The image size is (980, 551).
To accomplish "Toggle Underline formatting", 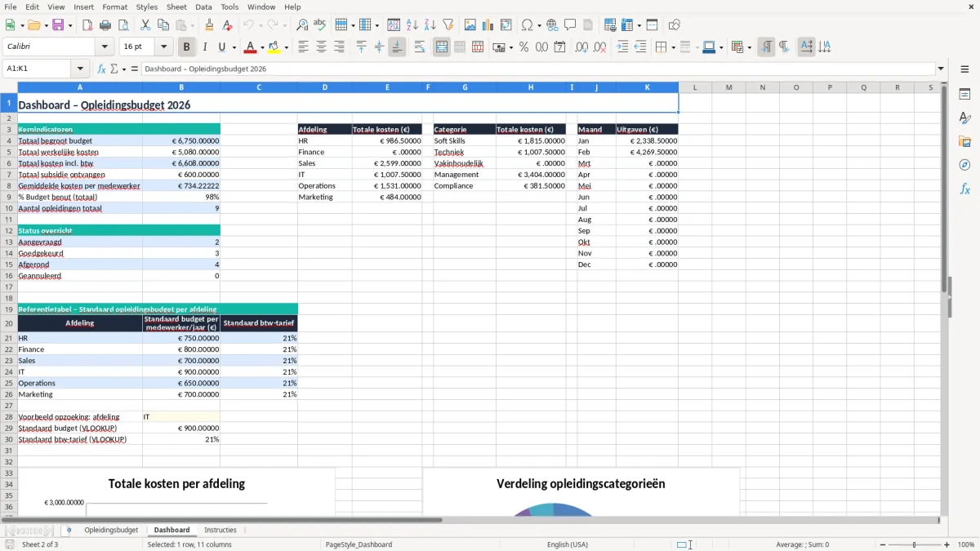I will tap(222, 47).
